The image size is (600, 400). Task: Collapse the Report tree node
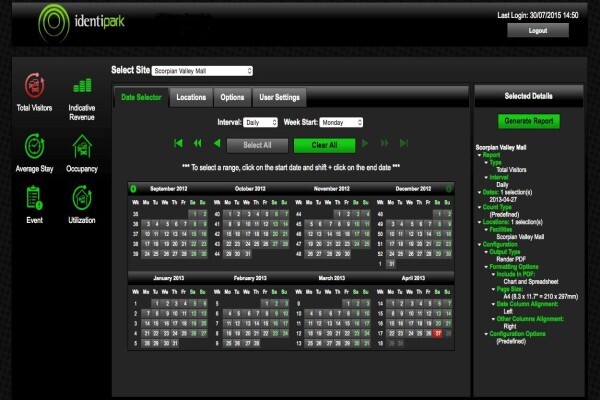[479, 155]
